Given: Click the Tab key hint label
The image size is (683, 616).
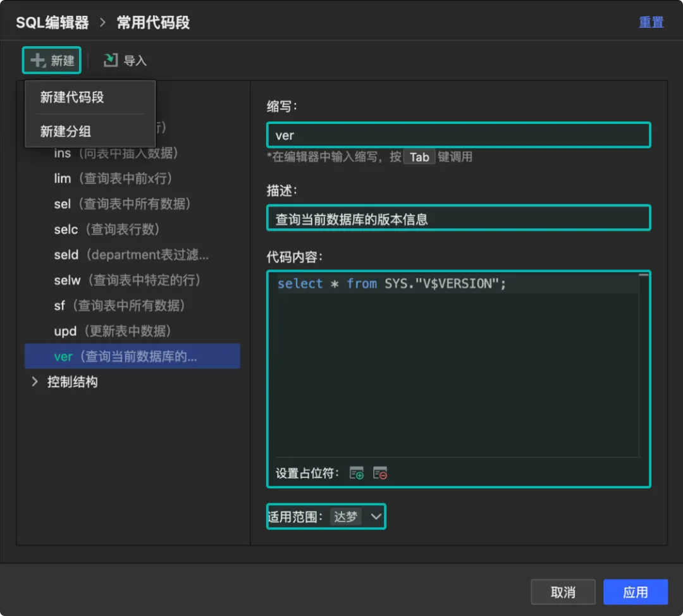Looking at the screenshot, I should point(419,157).
